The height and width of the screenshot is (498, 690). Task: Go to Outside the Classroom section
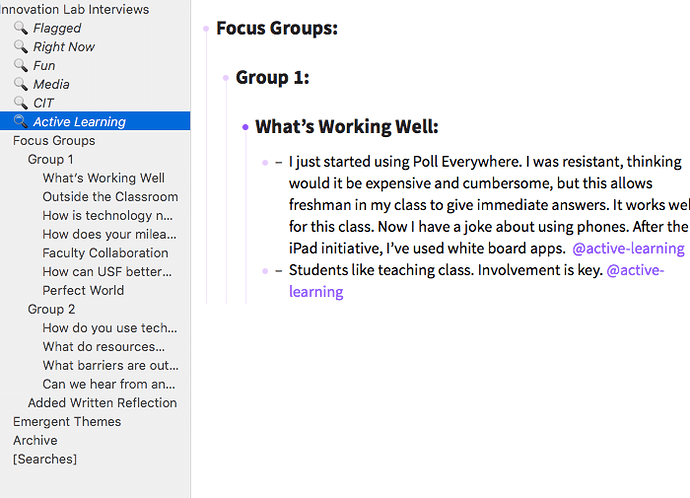(x=110, y=196)
